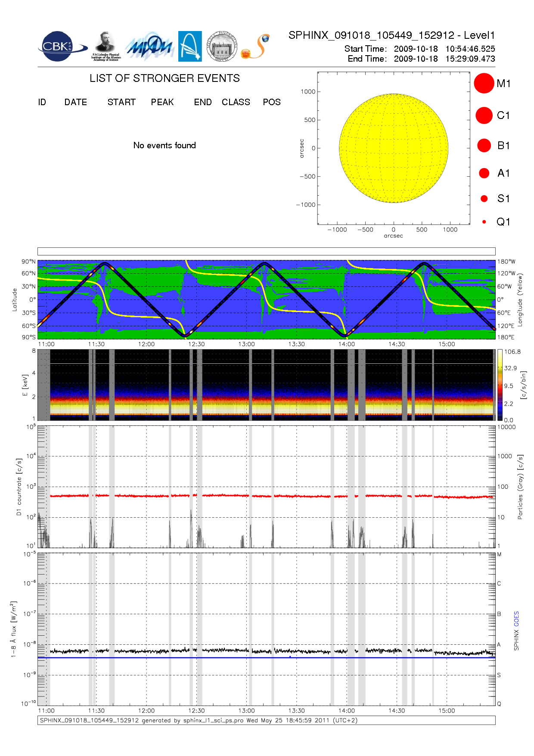Select the CLASS column header

236,102
